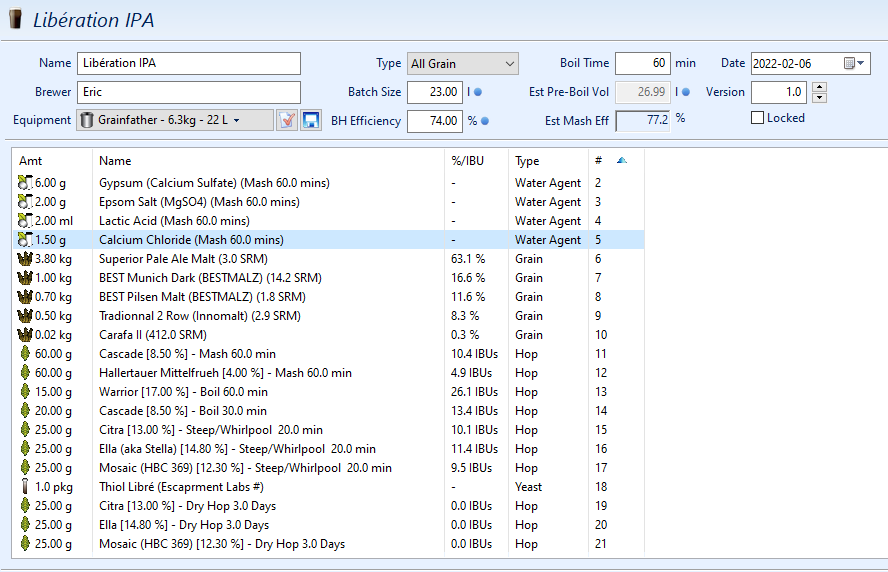The height and width of the screenshot is (572, 888).
Task: Click the 13.4 IBUs value
Action: click(474, 411)
